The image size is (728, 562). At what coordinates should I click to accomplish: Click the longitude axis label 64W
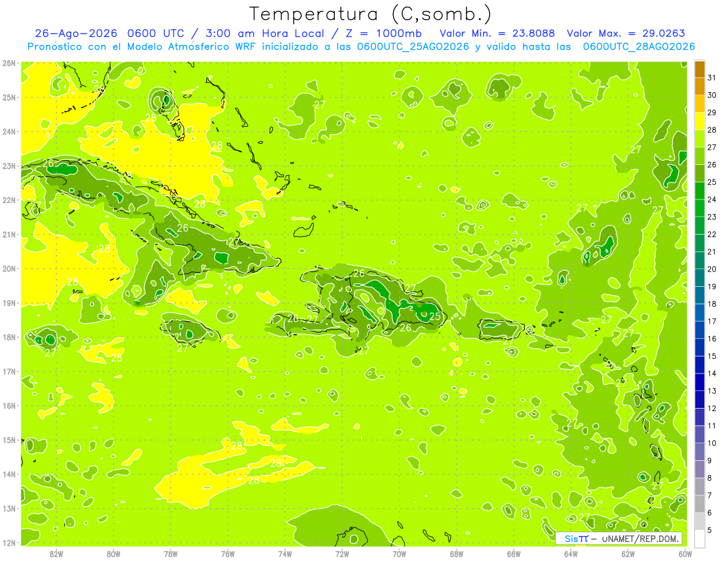coord(571,554)
